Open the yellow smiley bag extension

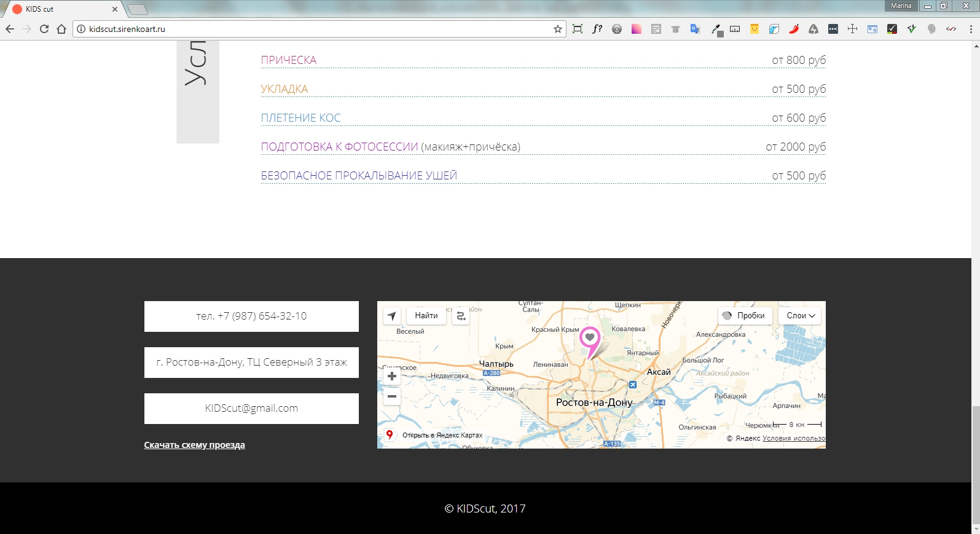pos(755,29)
